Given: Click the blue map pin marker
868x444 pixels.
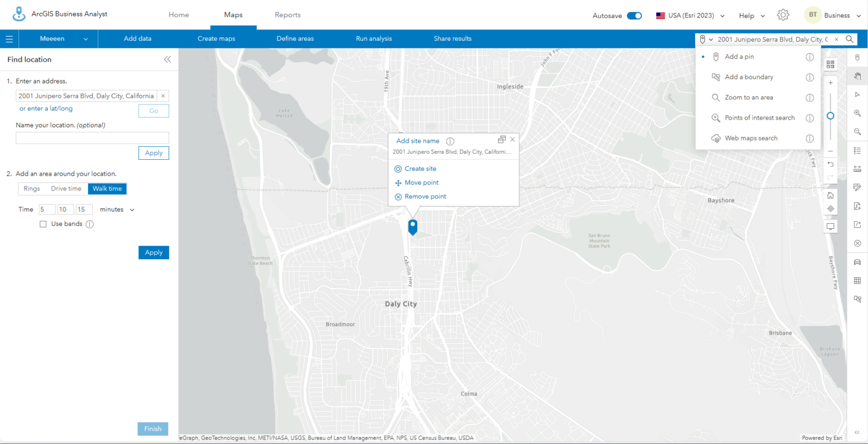Looking at the screenshot, I should click(x=413, y=227).
